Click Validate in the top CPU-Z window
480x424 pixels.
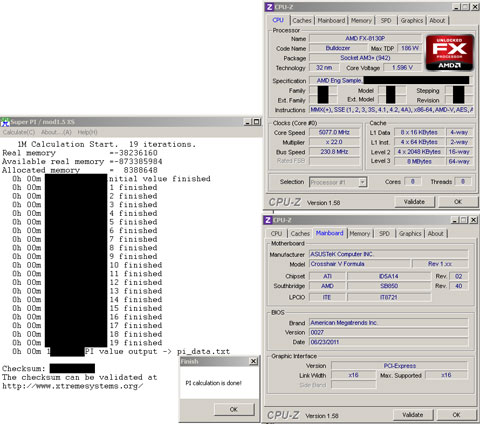coord(414,202)
